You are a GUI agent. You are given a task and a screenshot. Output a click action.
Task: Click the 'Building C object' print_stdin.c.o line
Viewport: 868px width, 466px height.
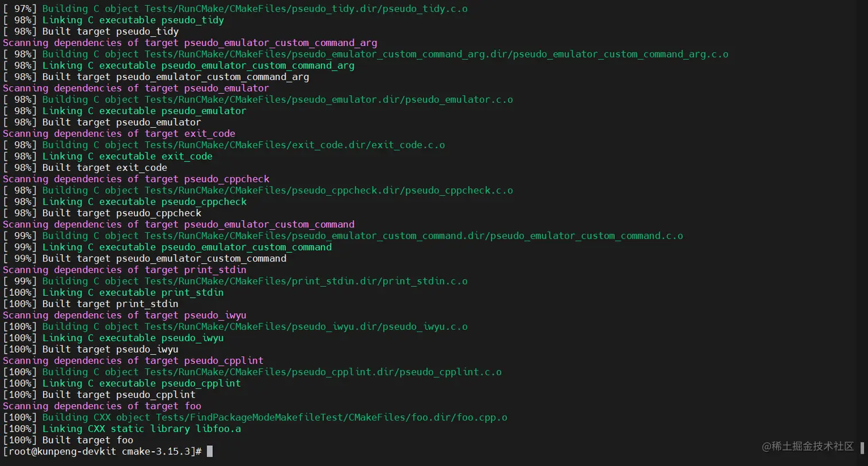(235, 281)
